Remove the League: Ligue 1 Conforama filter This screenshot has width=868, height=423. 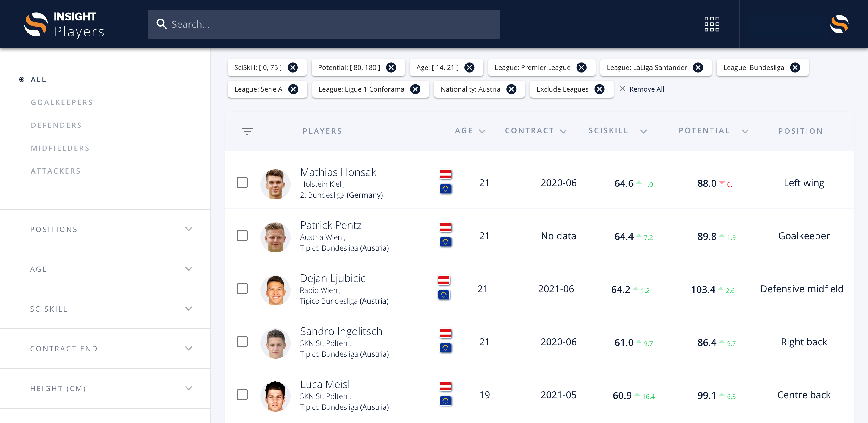[415, 89]
